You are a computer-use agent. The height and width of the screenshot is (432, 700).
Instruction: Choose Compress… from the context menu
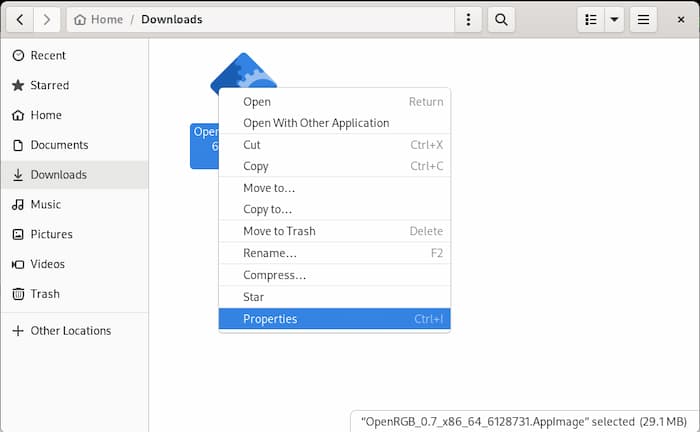[334, 275]
